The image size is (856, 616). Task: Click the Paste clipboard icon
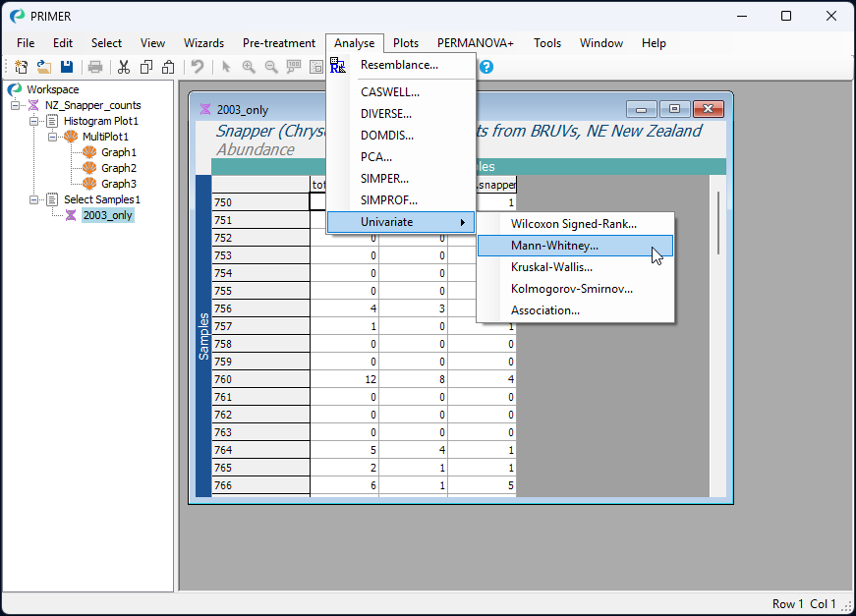click(168, 67)
